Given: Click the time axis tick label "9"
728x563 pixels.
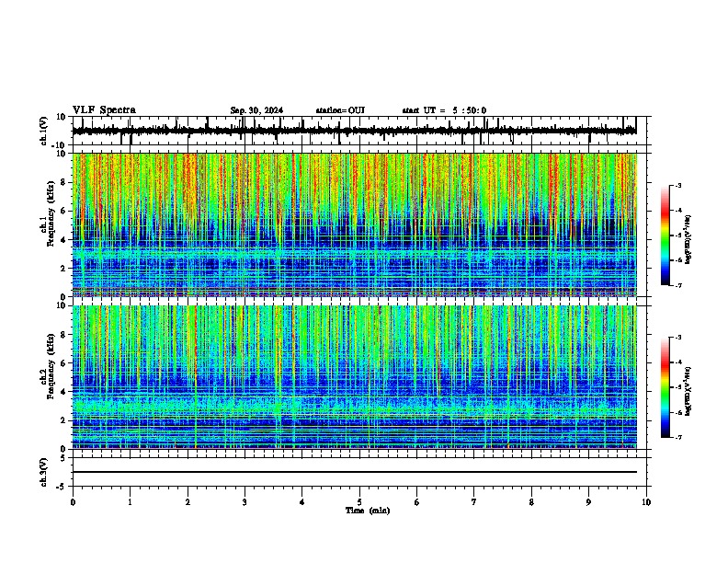Looking at the screenshot, I should click(588, 502).
